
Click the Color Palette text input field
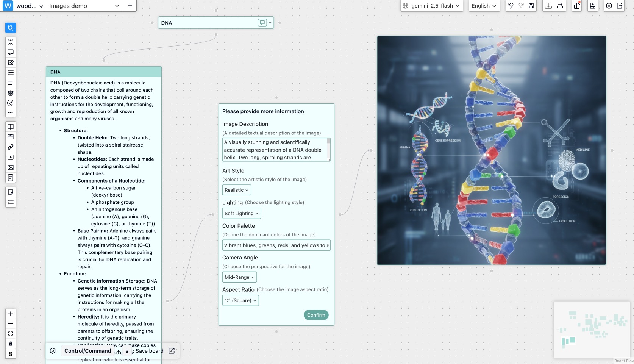coord(276,245)
